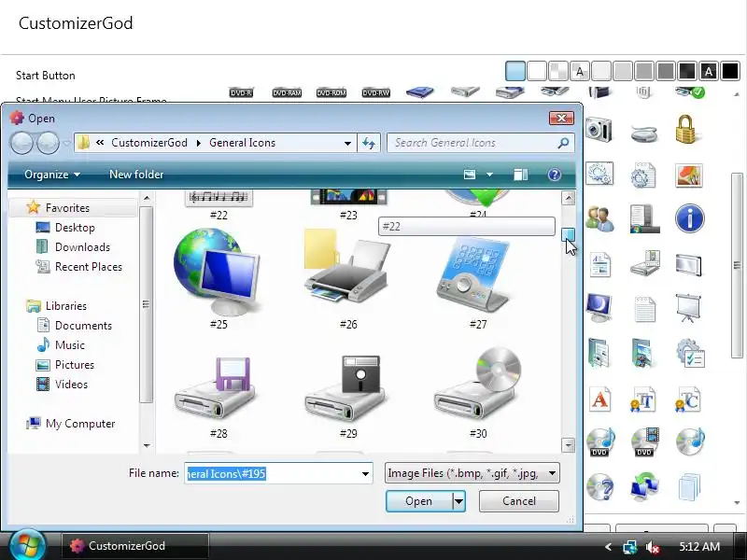Select file thumbnail #26 printer
The width and height of the screenshot is (747, 560).
point(348,278)
